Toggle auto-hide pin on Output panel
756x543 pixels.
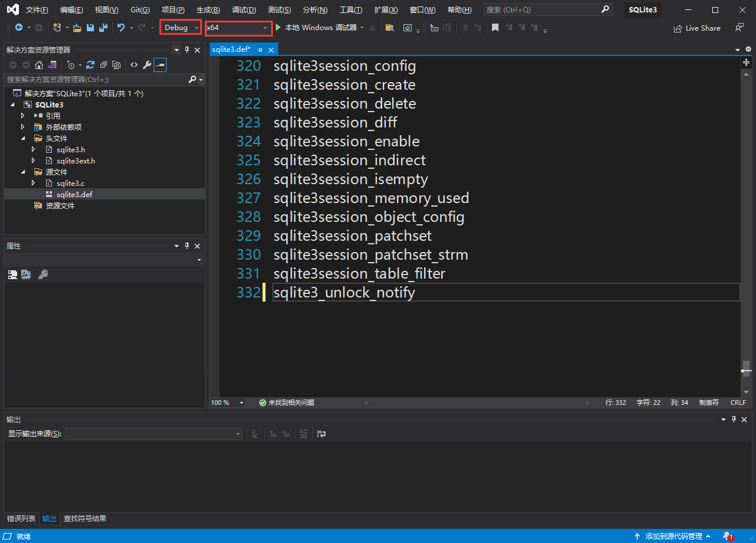click(734, 420)
